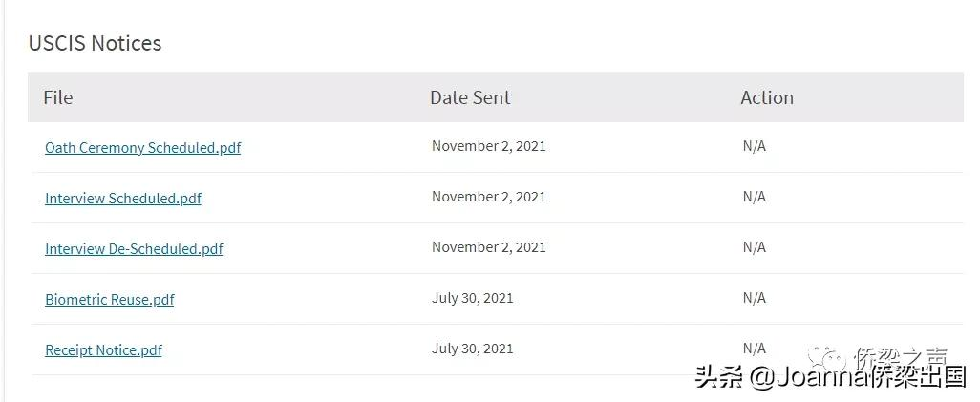Click N/A action in Interview De-Scheduled row

point(755,247)
